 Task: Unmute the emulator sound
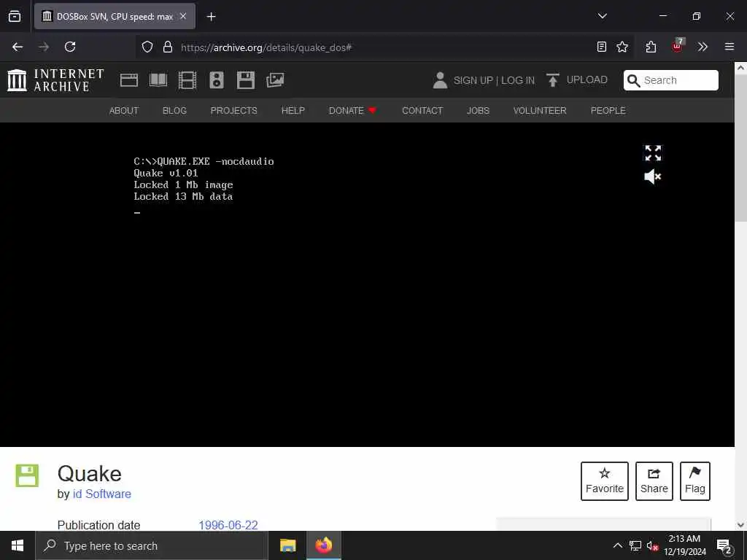coord(653,176)
